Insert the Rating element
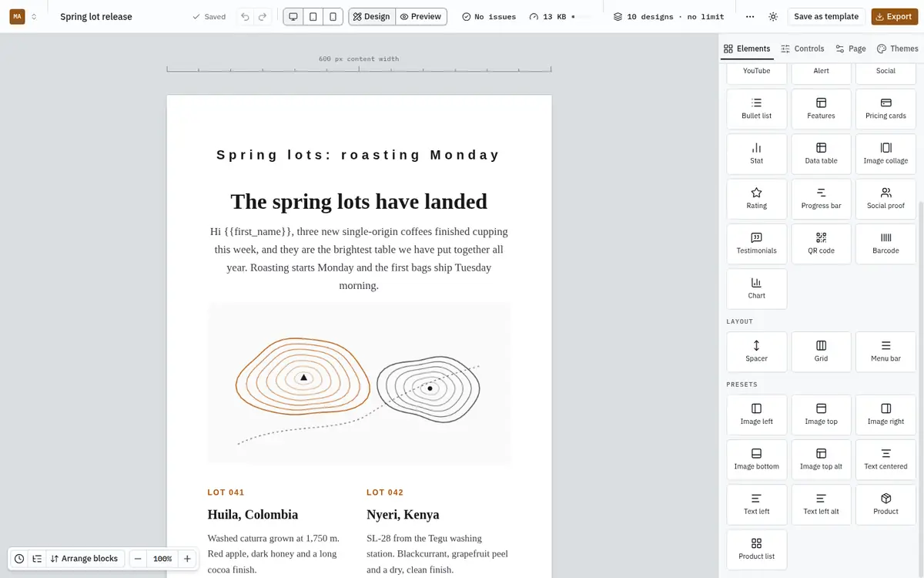Image resolution: width=924 pixels, height=578 pixels. point(757,199)
